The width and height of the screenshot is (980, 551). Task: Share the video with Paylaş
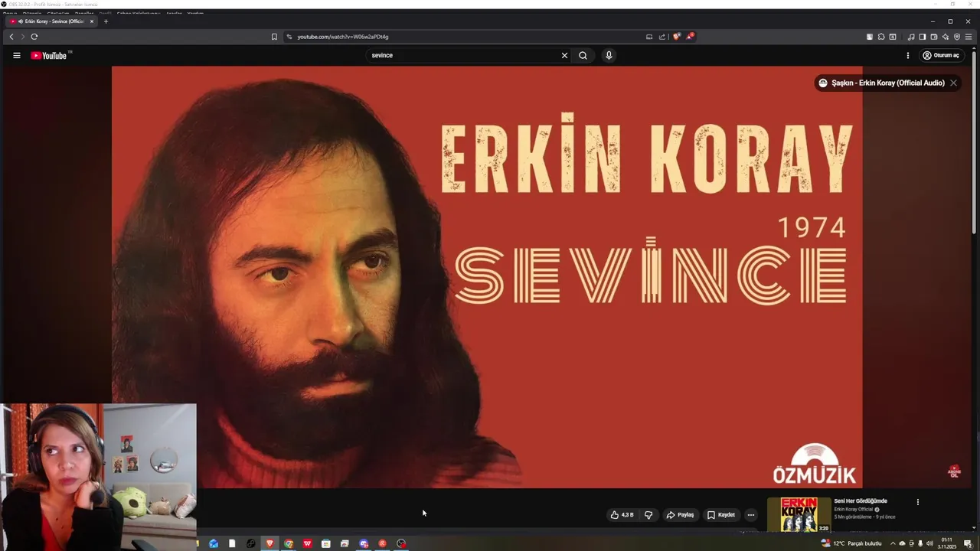(680, 515)
